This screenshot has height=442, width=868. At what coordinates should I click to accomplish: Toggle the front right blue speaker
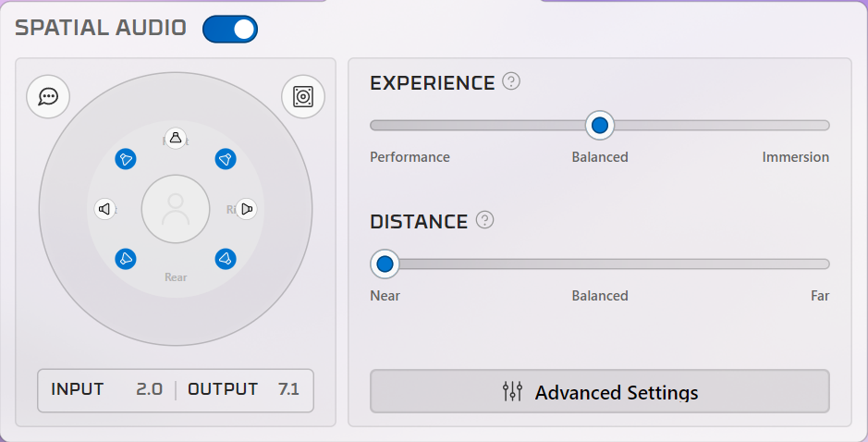(x=226, y=159)
